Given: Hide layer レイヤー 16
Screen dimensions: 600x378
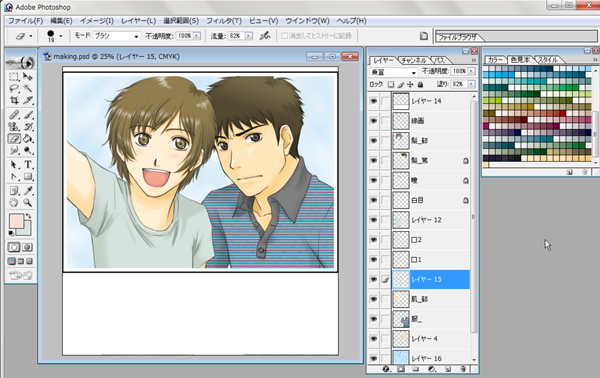Looking at the screenshot, I should [373, 358].
